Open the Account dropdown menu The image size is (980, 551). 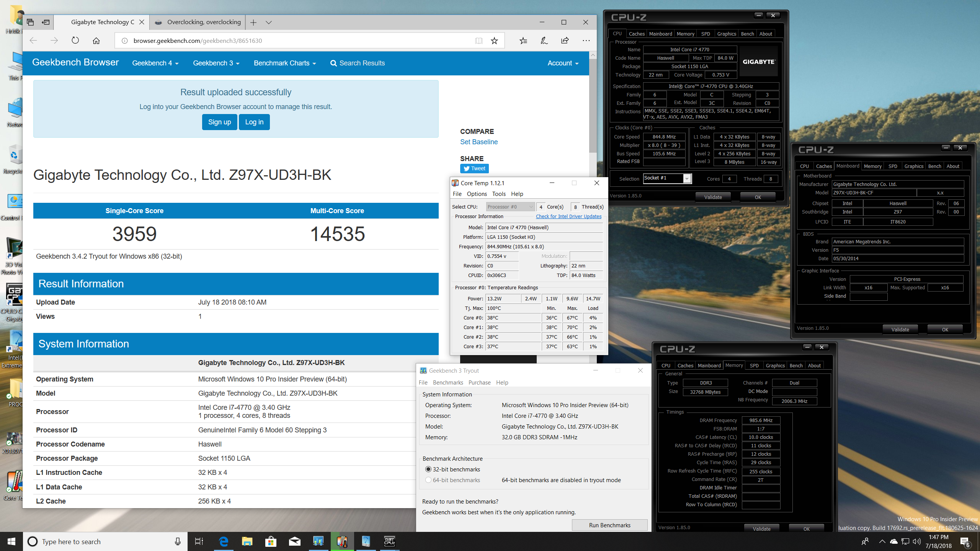(x=563, y=63)
